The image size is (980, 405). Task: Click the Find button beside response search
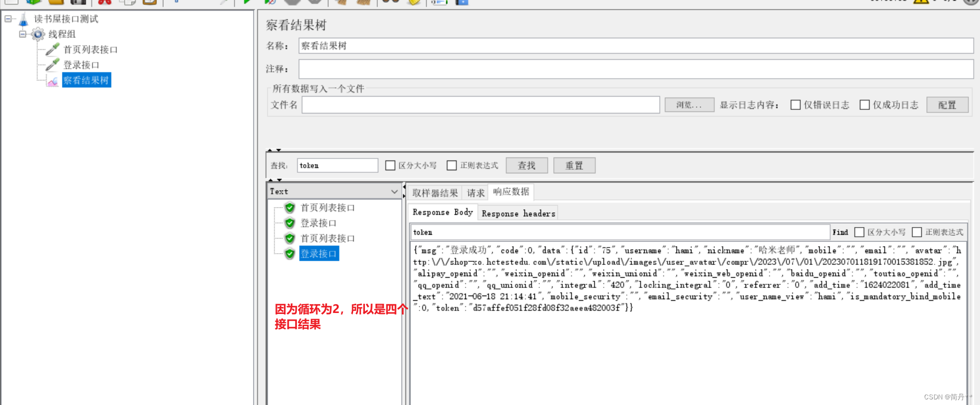click(840, 232)
